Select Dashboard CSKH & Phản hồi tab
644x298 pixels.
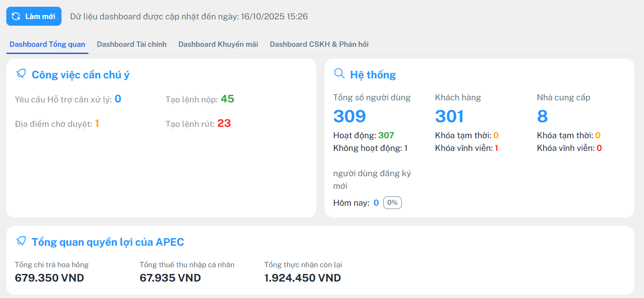pos(319,44)
